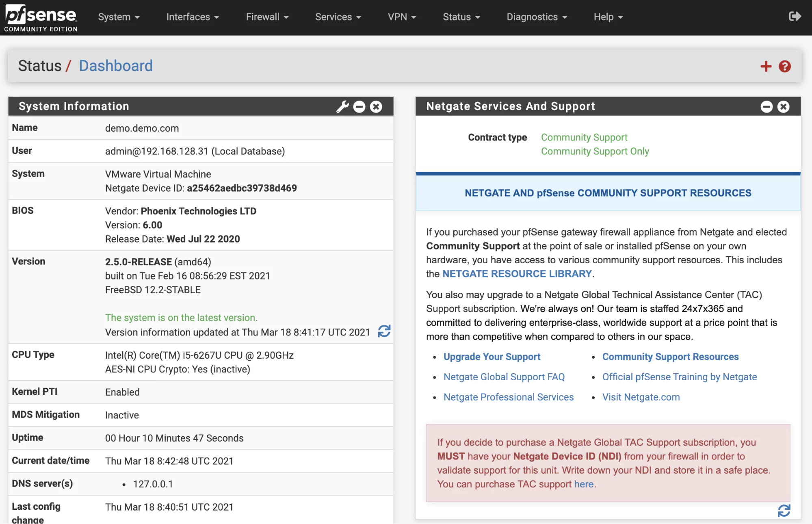Click the Community Support Only link
The image size is (812, 524).
595,151
